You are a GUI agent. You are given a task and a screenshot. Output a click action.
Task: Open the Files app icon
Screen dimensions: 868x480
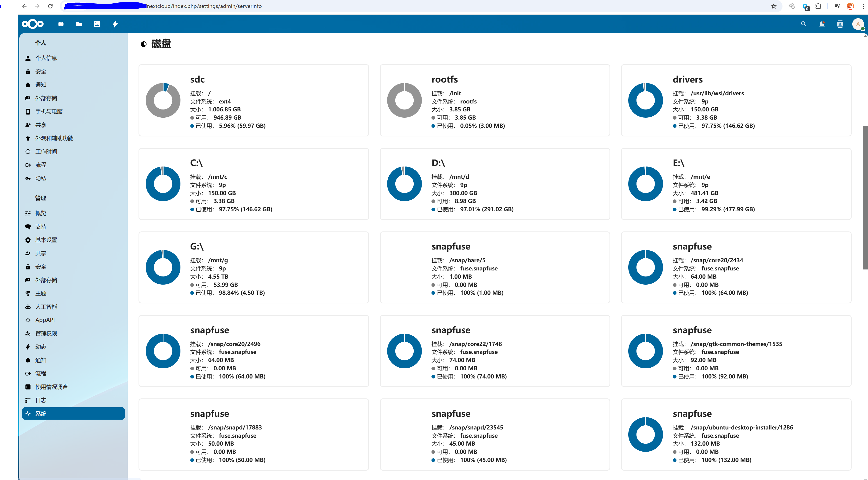pyautogui.click(x=79, y=24)
